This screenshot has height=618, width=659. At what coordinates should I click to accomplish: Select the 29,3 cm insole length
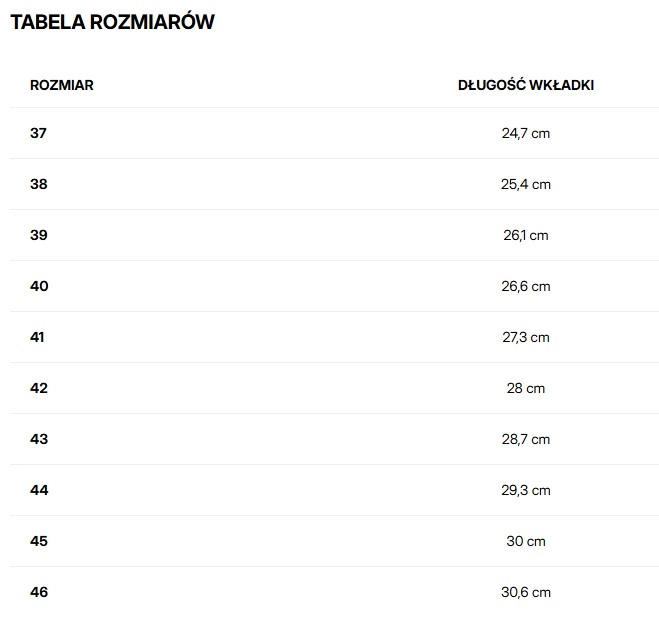point(526,490)
